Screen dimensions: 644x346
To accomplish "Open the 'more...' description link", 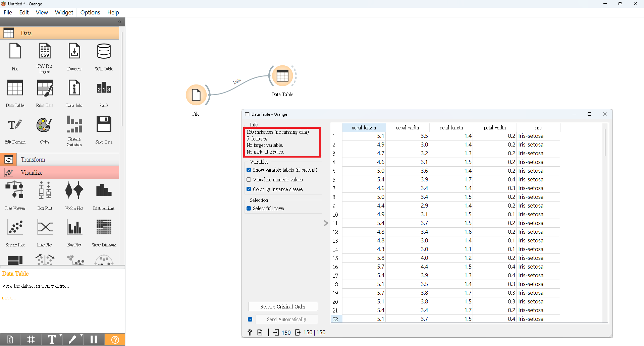I will (9, 298).
